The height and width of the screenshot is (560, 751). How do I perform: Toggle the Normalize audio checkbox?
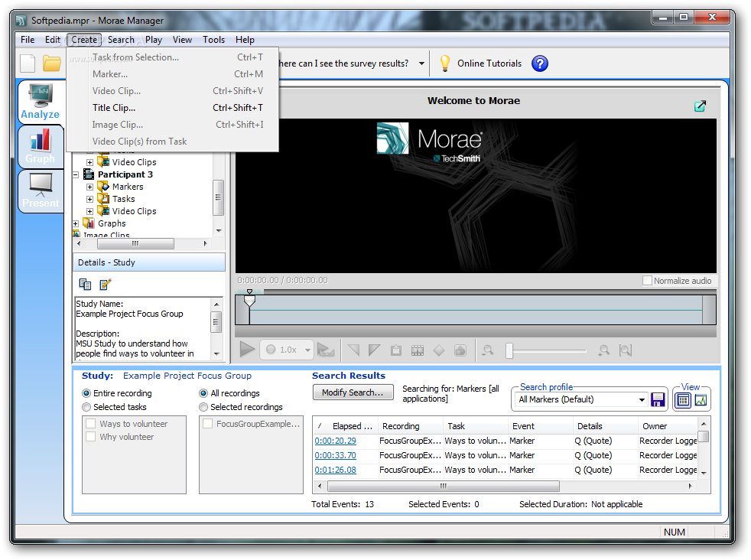(x=647, y=280)
